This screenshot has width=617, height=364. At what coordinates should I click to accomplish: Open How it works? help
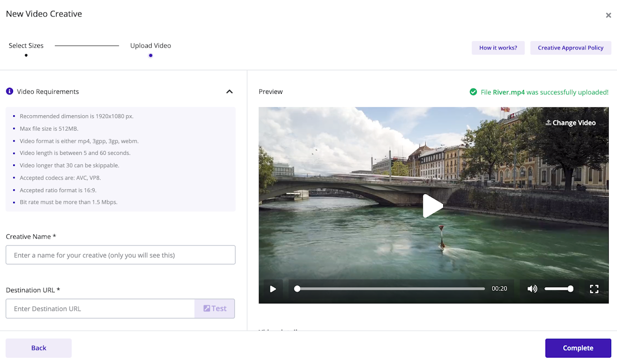[498, 48]
